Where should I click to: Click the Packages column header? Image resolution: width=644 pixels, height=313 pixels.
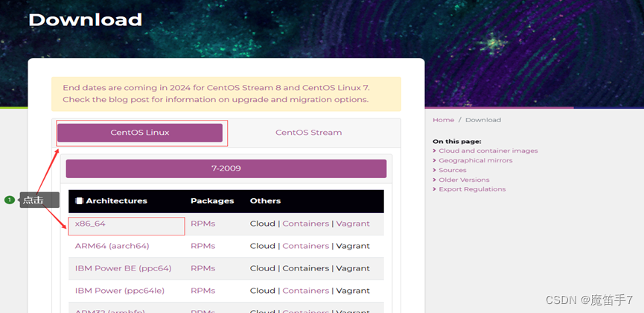pos(212,200)
